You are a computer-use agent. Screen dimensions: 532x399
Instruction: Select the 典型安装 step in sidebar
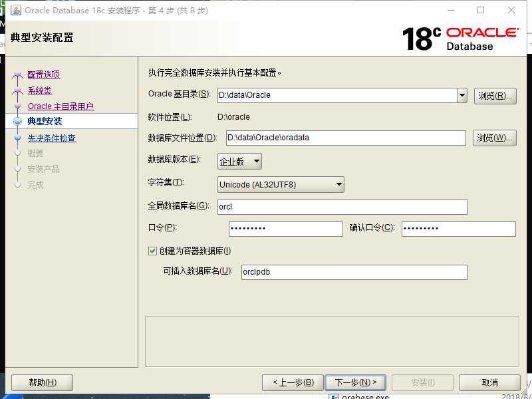(x=45, y=121)
